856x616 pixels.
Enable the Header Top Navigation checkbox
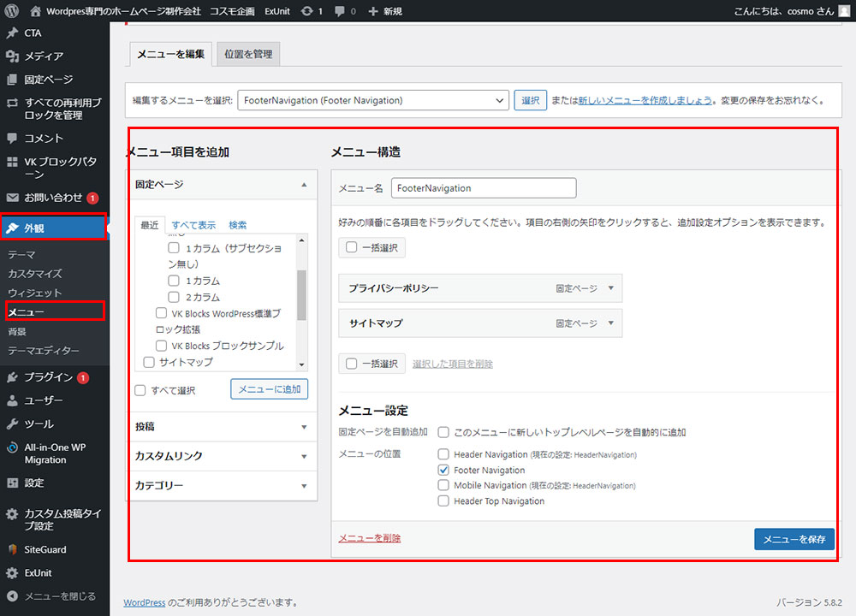[443, 500]
